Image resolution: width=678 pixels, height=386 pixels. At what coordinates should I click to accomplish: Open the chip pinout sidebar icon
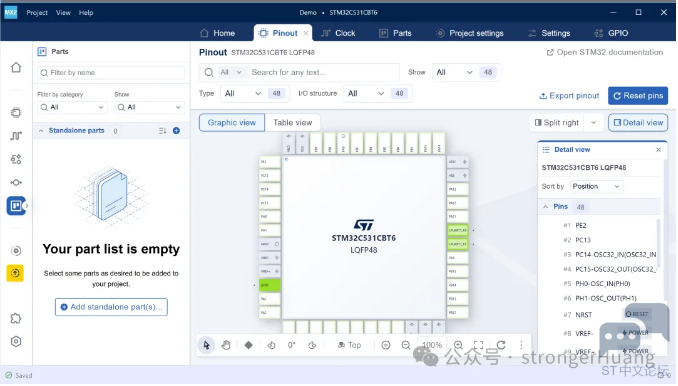pos(16,113)
